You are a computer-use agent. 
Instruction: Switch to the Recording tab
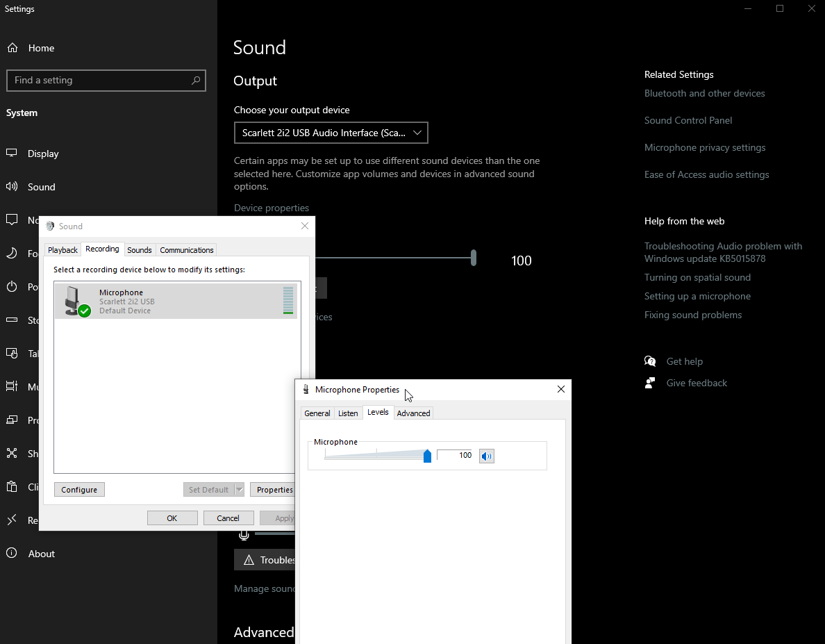tap(102, 249)
